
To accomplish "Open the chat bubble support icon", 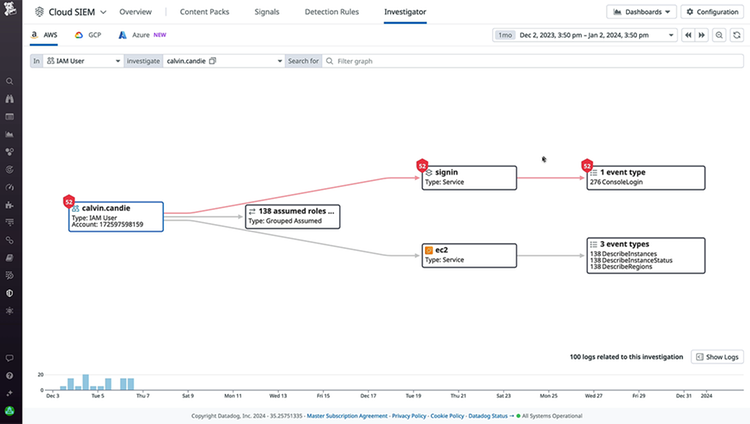I will [x=10, y=358].
